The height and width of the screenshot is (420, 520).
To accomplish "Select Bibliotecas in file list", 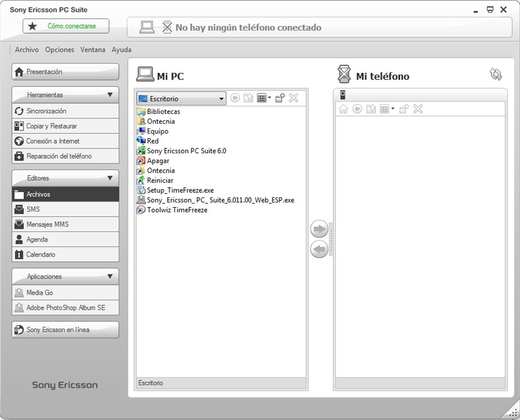I will click(158, 112).
